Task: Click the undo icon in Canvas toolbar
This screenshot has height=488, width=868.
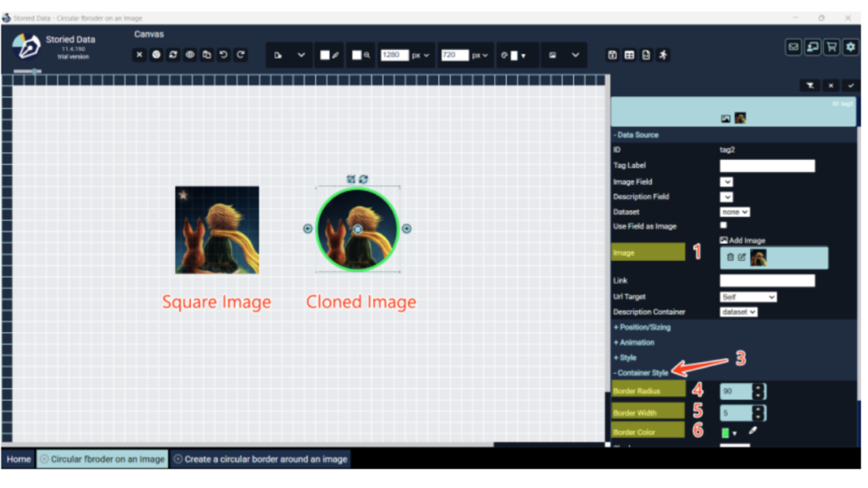Action: tap(224, 55)
